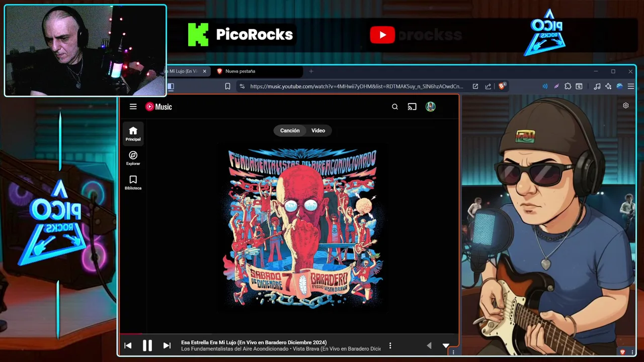644x362 pixels.
Task: Open the Brave main hamburger menu
Action: [x=631, y=86]
